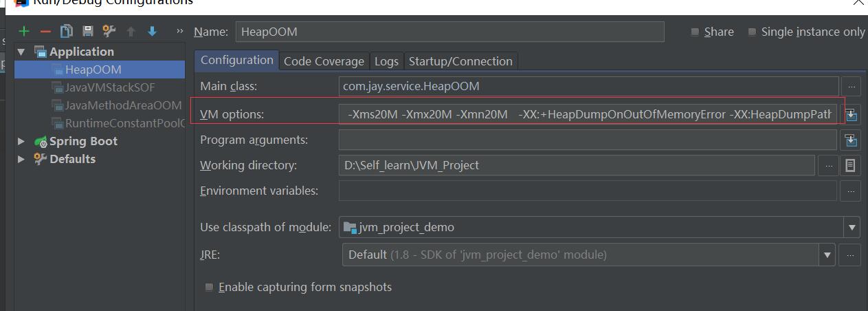Click the Defaults label
The width and height of the screenshot is (868, 311).
pos(72,159)
